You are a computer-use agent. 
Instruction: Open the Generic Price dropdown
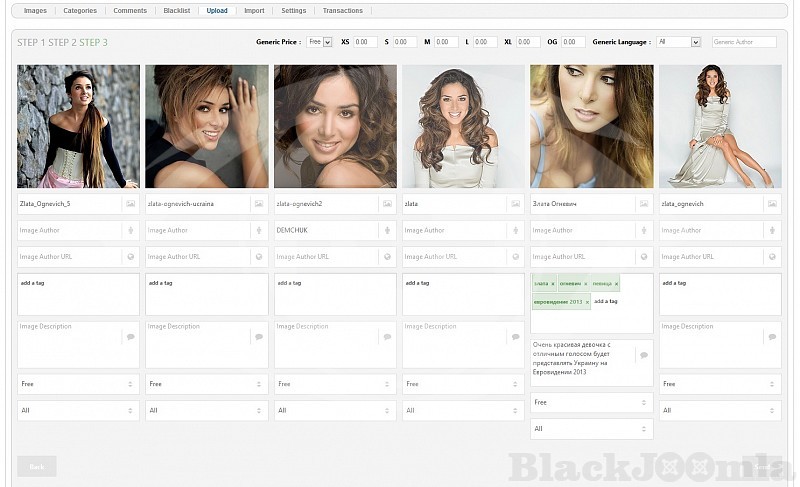(x=320, y=42)
